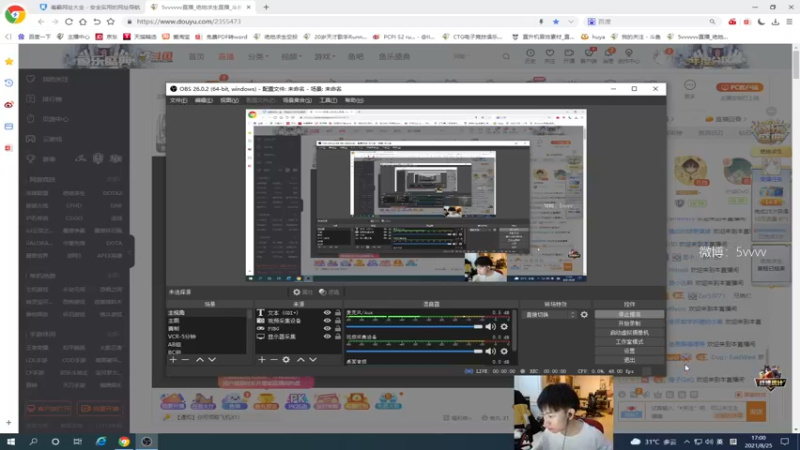Open OBS Studio from Windows taskbar
800x450 pixels.
coord(146,441)
